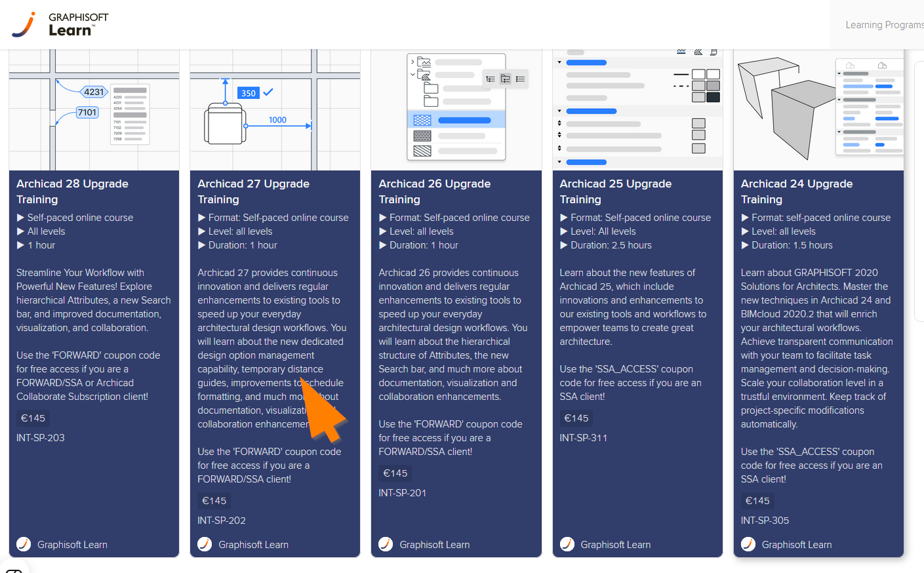Click course code INT-SP-202
The image size is (924, 573).
click(222, 521)
